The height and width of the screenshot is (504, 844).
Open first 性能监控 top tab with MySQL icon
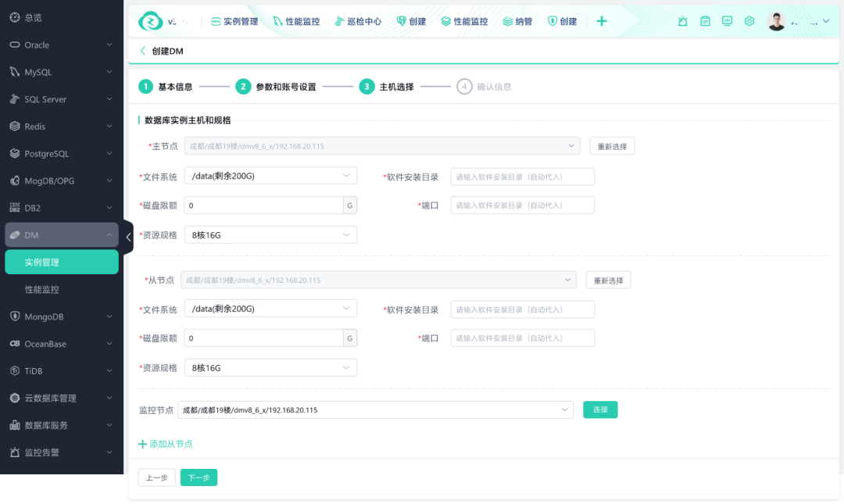tap(296, 22)
